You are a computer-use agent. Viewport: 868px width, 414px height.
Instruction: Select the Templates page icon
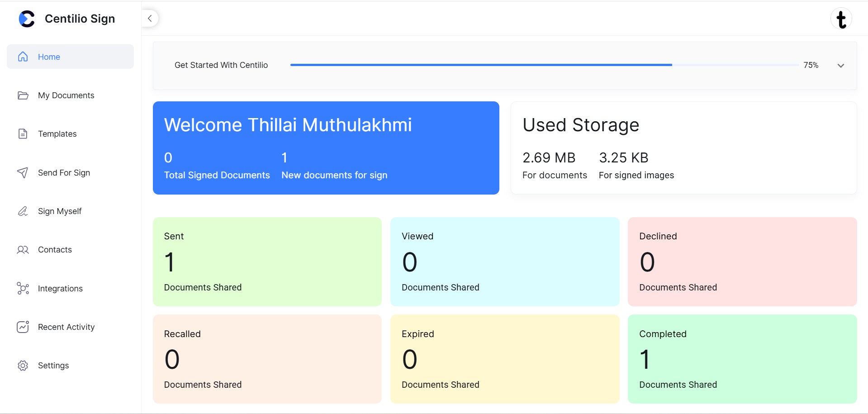click(23, 133)
